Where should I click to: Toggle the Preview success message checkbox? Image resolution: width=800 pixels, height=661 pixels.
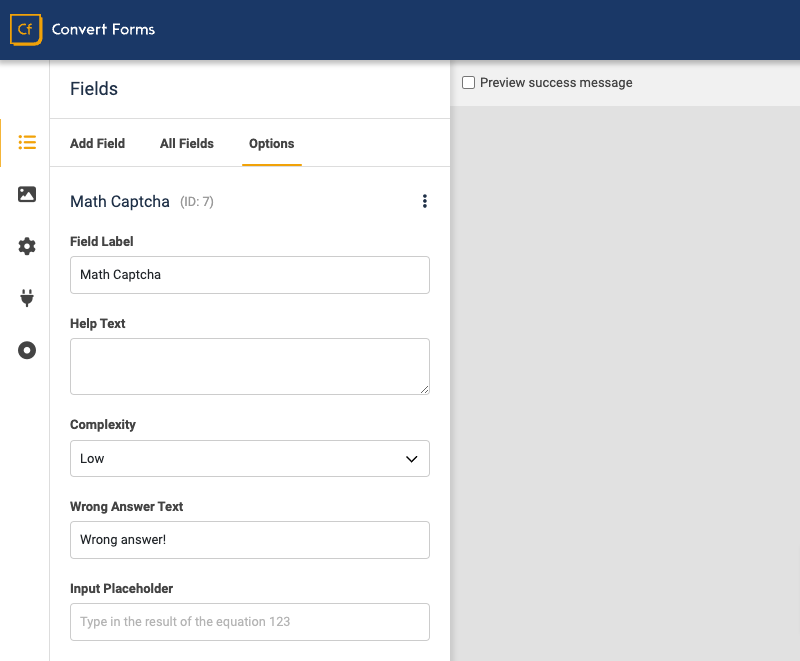pos(468,83)
